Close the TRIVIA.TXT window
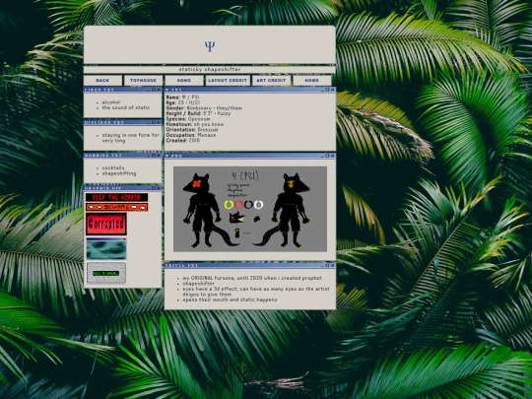The width and height of the screenshot is (532, 399). point(333,265)
